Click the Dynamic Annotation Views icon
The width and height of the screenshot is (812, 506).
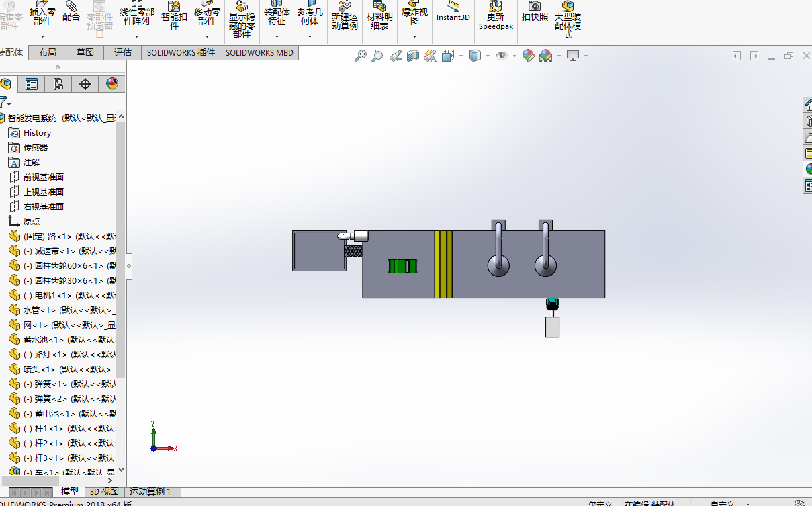coord(431,56)
